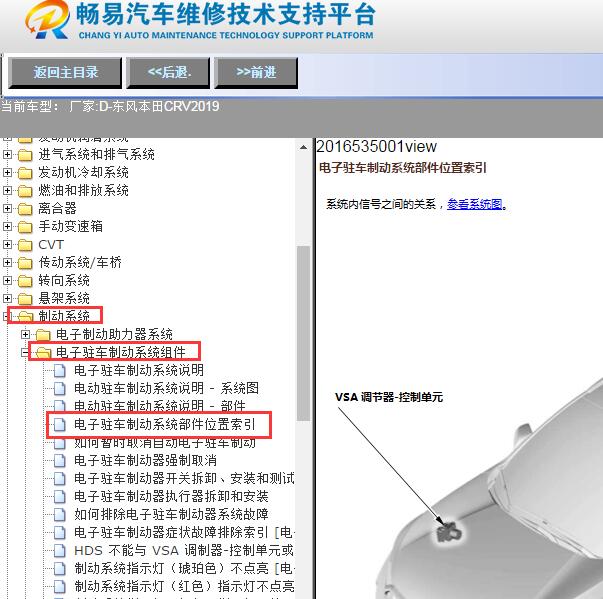Viewport: 603px width, 599px height.
Task: Click the 传动系统/车桥 folder icon
Action: [x=25, y=263]
